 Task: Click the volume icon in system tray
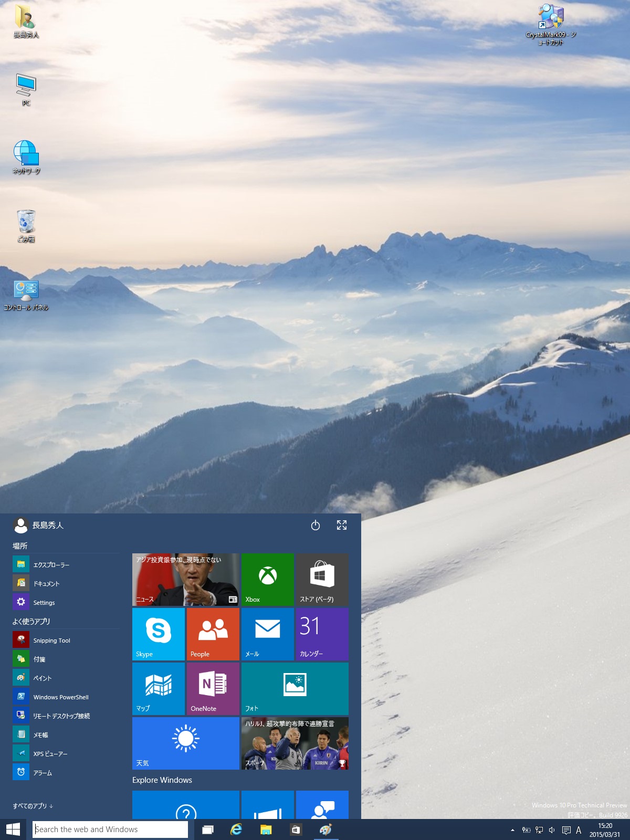click(x=552, y=830)
